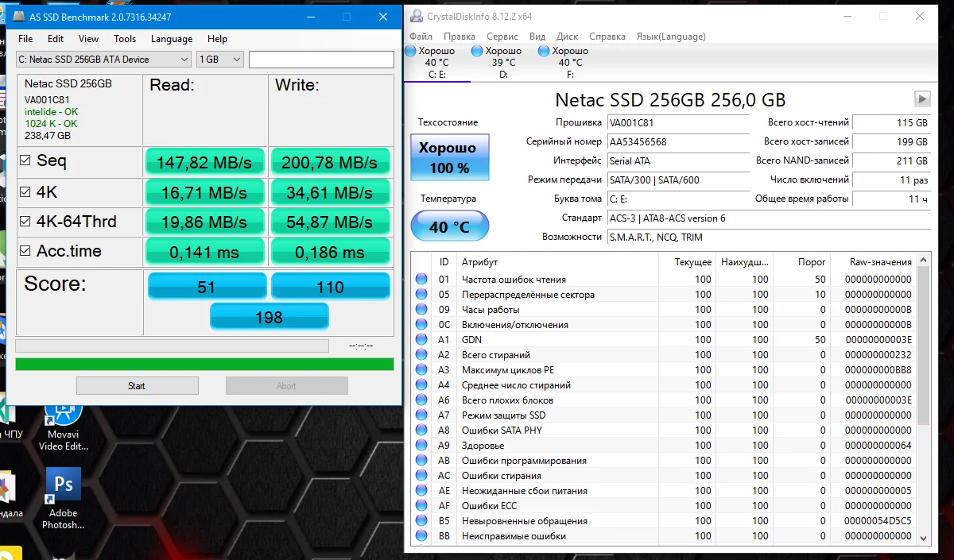The height and width of the screenshot is (560, 954).
Task: Click status icon for attribute A4 row
Action: (x=421, y=384)
